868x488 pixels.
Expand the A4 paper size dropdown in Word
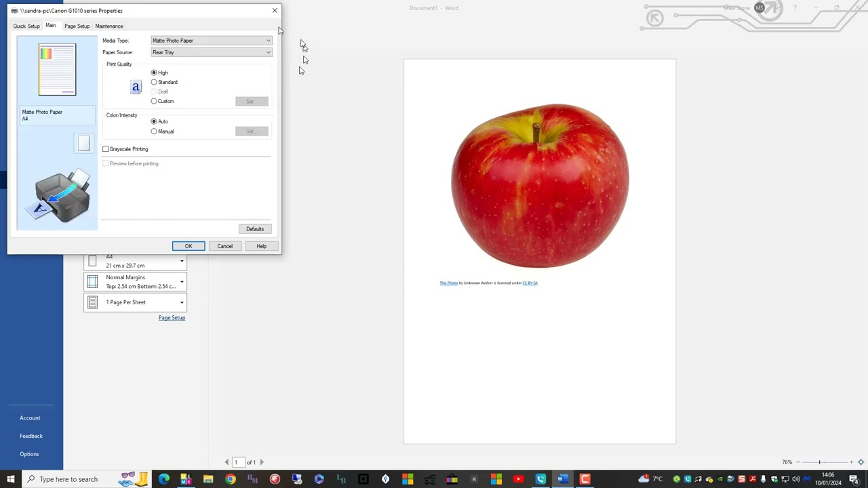(135, 261)
